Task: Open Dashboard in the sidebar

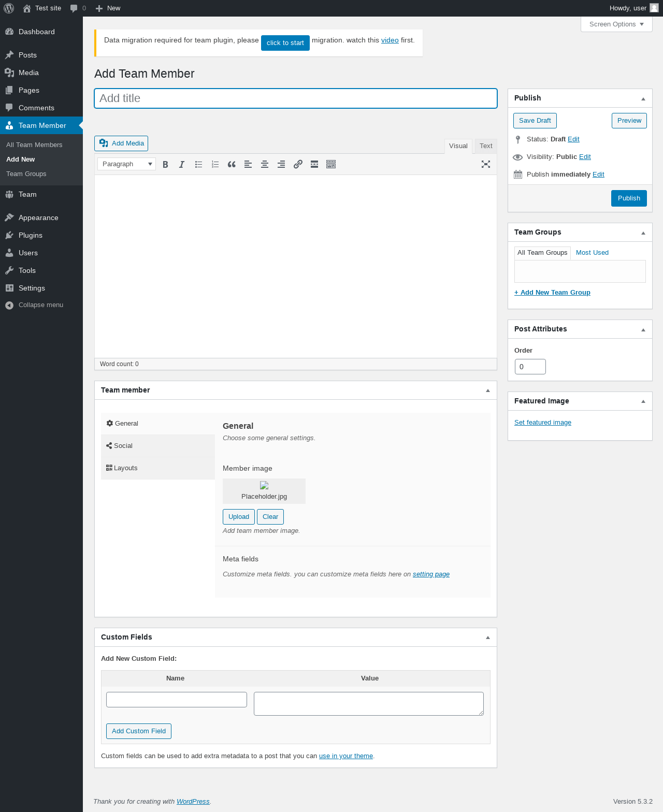Action: 41,32
